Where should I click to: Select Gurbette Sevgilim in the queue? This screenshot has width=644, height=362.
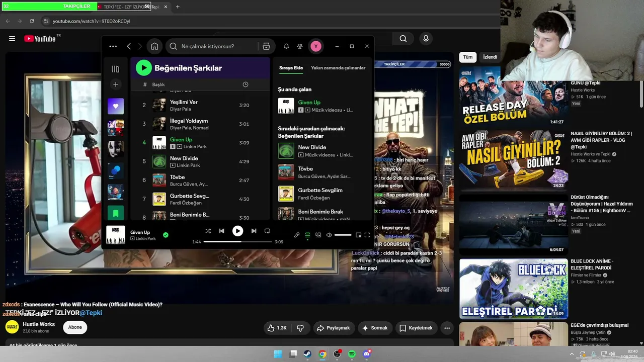coord(323,194)
